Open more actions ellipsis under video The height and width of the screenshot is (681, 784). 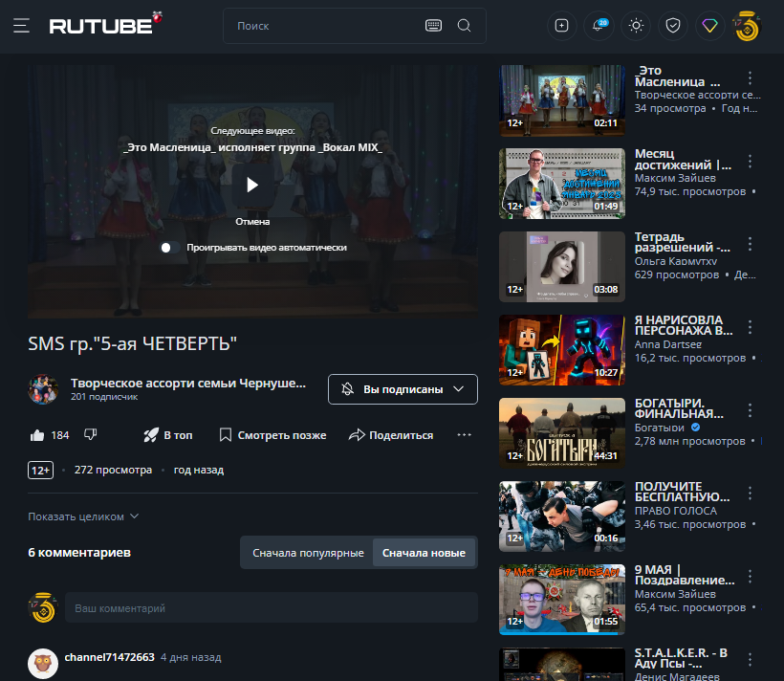pos(464,435)
